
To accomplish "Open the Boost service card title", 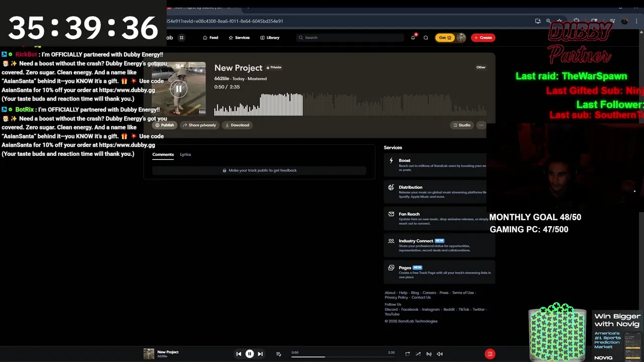I will [405, 160].
